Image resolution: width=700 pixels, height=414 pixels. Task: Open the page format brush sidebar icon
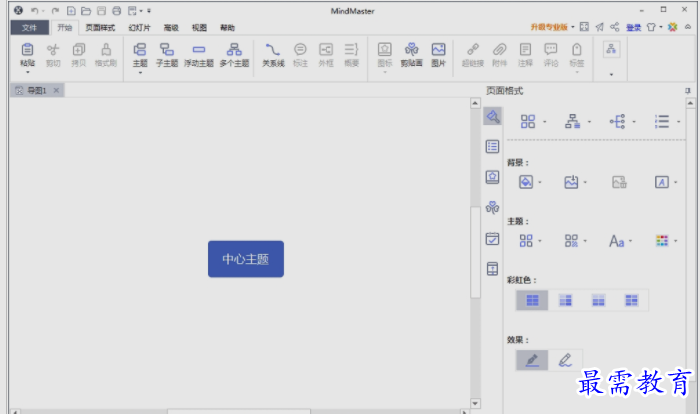coord(492,116)
